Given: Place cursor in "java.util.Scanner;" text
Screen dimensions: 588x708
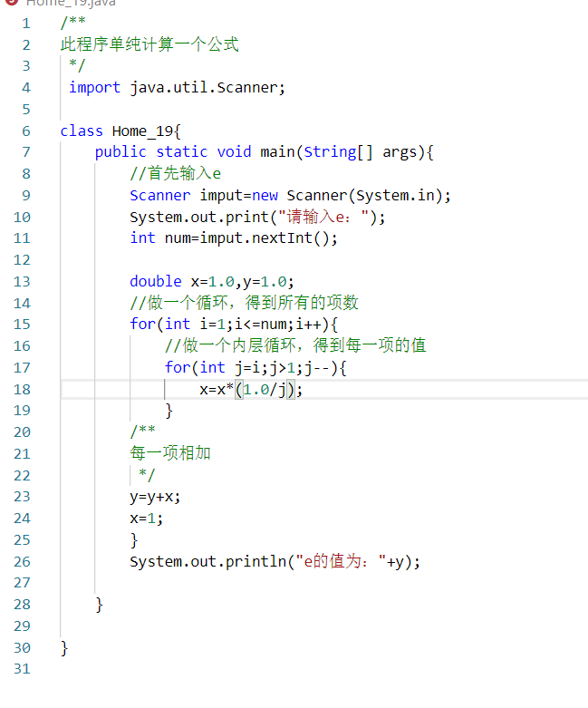Looking at the screenshot, I should [207, 88].
